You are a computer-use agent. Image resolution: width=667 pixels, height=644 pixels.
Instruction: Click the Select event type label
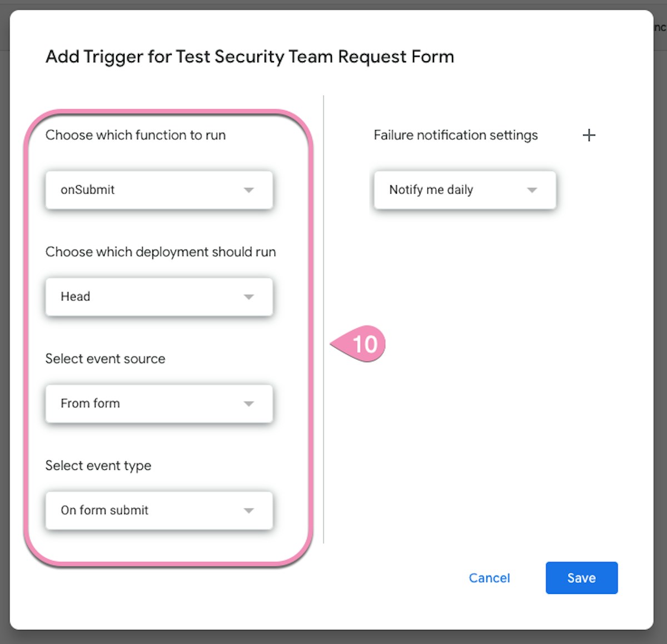click(x=98, y=465)
